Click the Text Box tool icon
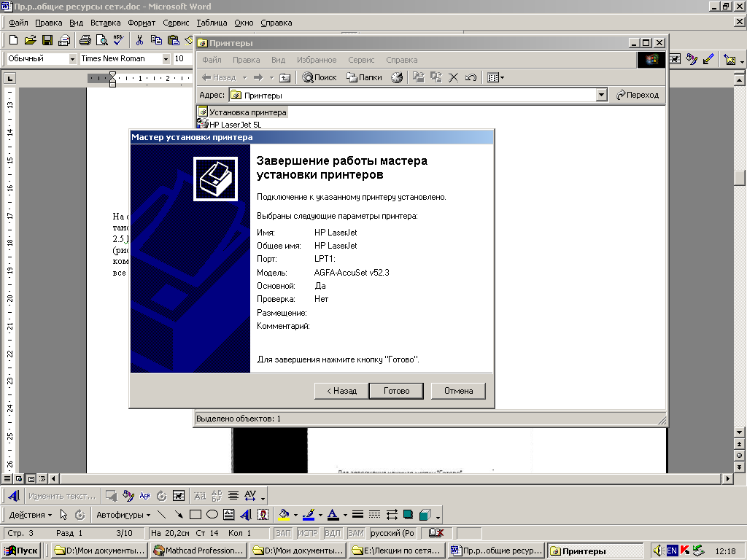747x560 pixels. click(228, 514)
